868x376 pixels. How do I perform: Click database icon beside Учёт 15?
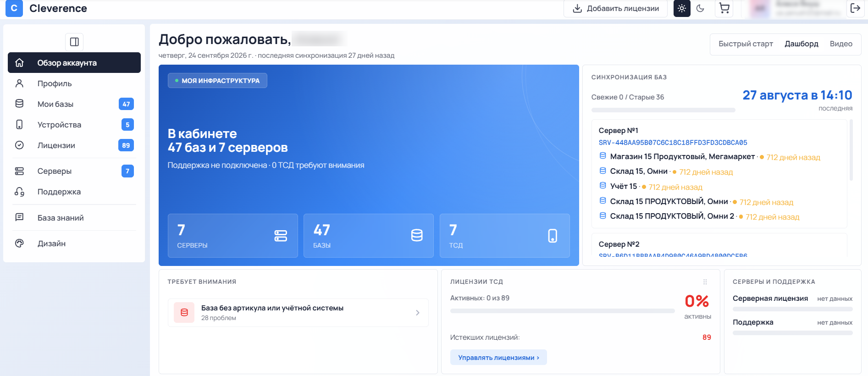603,186
